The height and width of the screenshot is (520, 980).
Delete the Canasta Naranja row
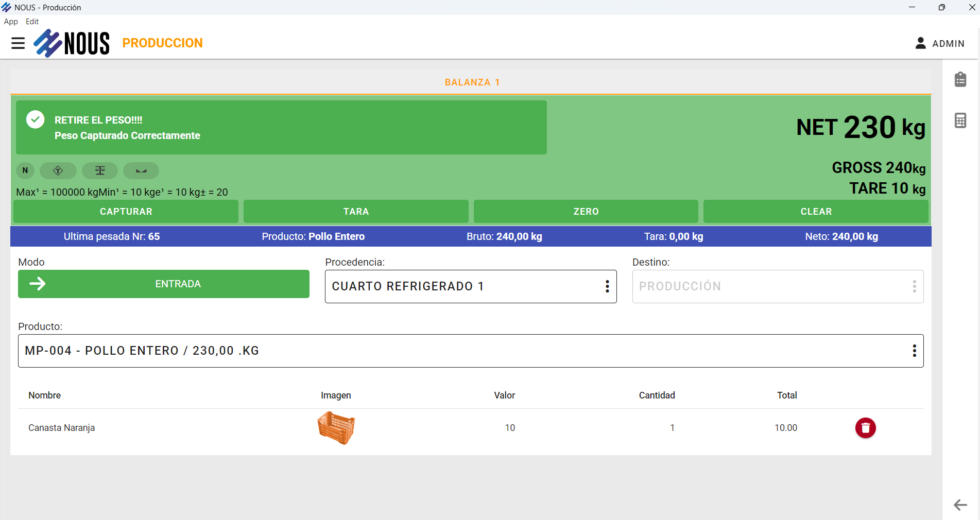tap(865, 428)
